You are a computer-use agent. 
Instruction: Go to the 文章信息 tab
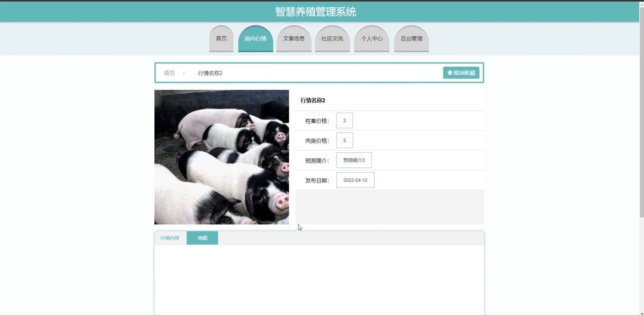click(294, 39)
